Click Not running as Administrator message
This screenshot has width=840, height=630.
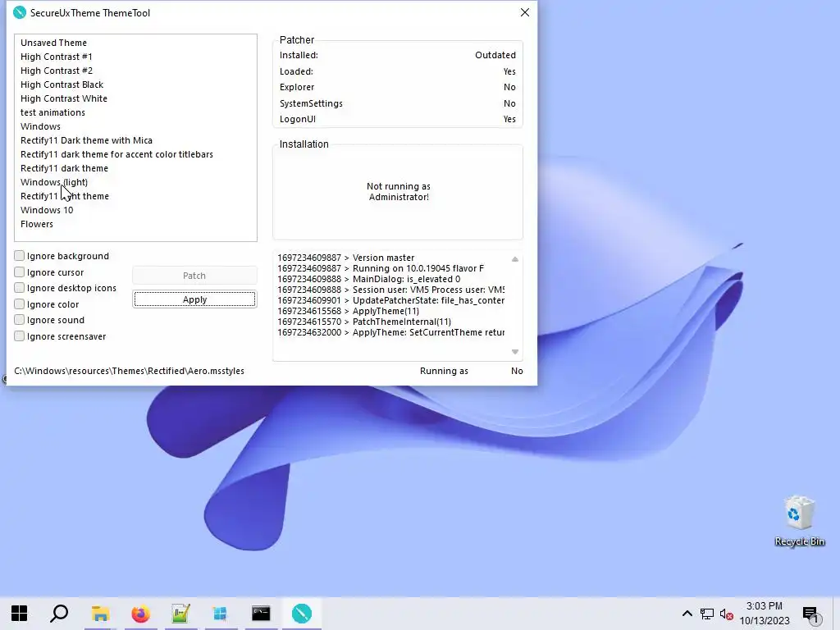click(399, 191)
